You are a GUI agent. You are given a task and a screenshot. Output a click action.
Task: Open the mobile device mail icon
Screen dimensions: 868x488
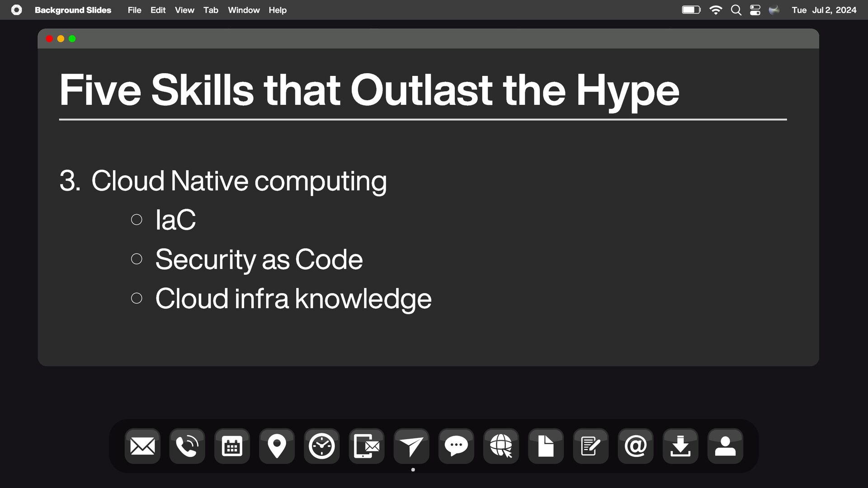[367, 446]
